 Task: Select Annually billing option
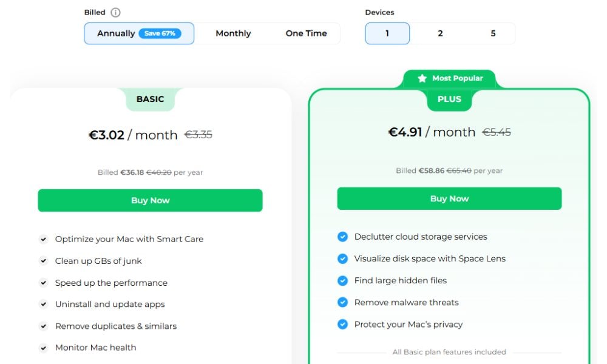116,33
